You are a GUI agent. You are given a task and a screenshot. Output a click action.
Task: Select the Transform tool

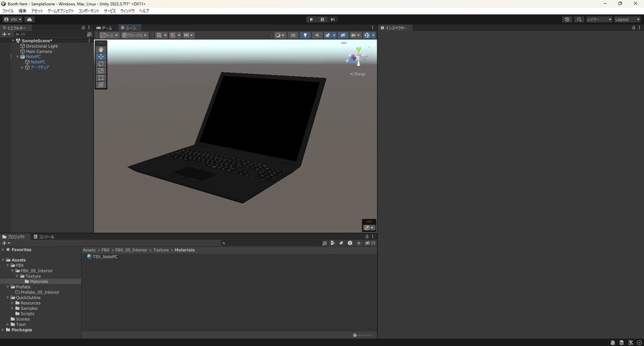click(101, 85)
